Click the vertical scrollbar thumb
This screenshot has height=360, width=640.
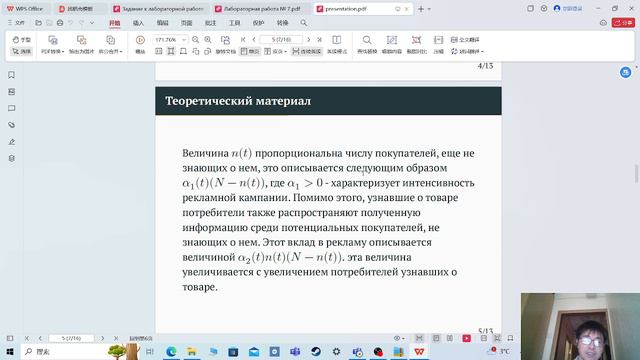[x=636, y=174]
